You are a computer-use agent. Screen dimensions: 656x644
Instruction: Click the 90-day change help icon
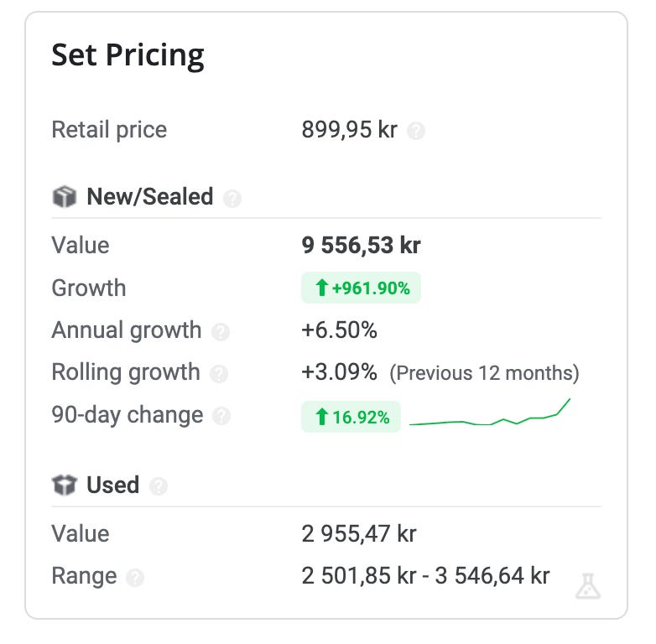[221, 416]
